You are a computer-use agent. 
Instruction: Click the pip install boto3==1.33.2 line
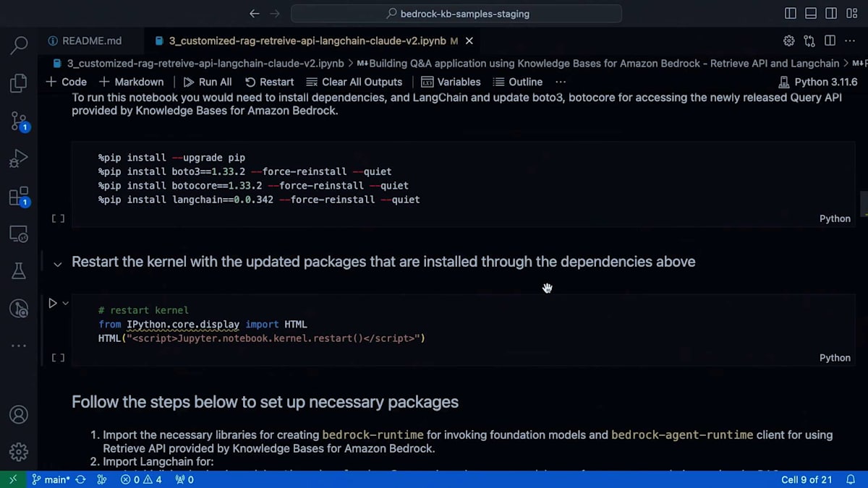[244, 171]
